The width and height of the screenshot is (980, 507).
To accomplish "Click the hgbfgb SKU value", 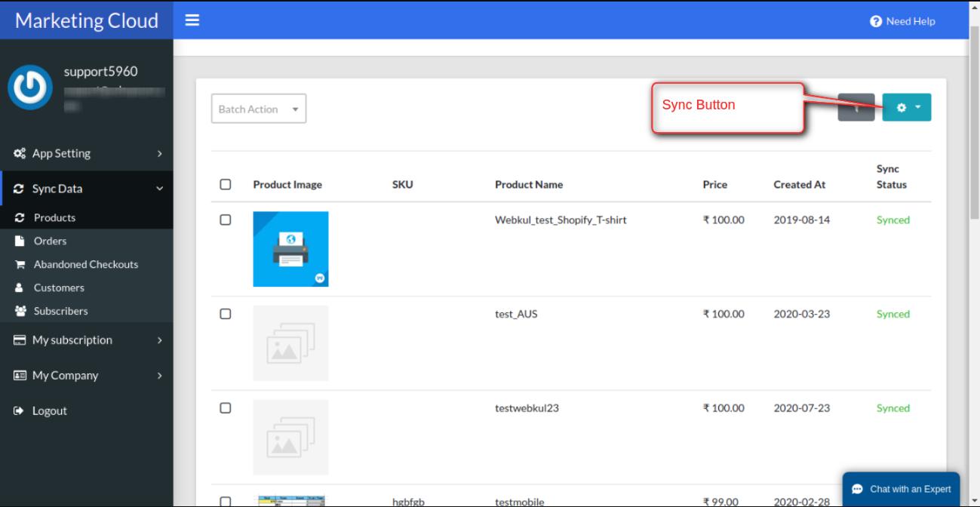I will click(x=409, y=502).
